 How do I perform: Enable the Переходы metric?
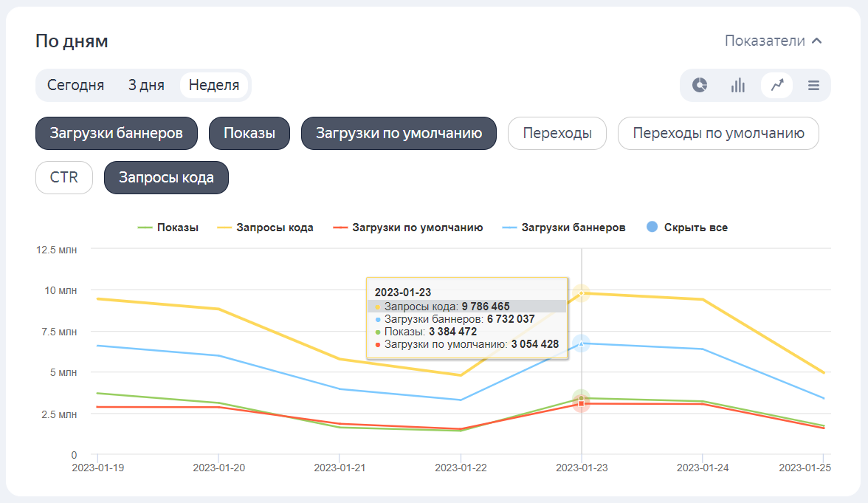click(x=557, y=134)
